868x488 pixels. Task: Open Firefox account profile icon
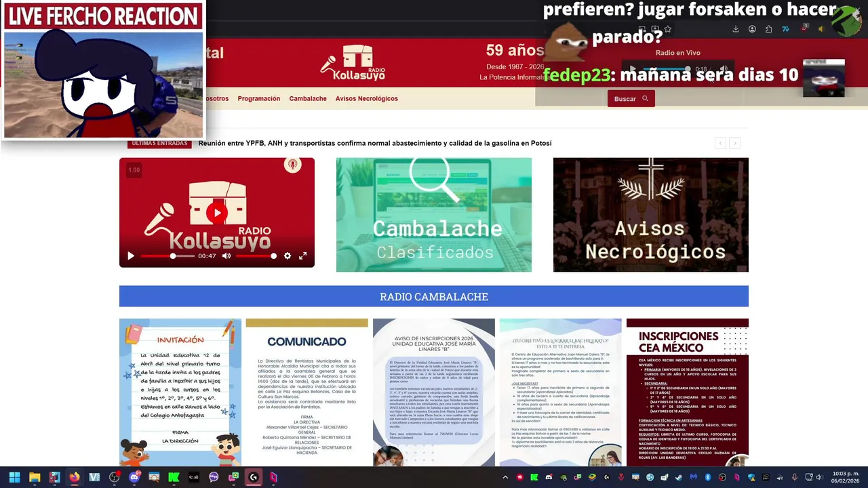coord(752,29)
